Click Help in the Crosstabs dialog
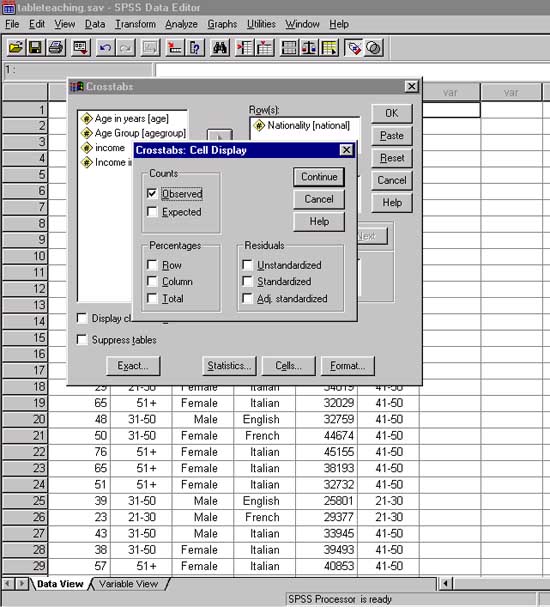This screenshot has width=550, height=607. pyautogui.click(x=392, y=203)
